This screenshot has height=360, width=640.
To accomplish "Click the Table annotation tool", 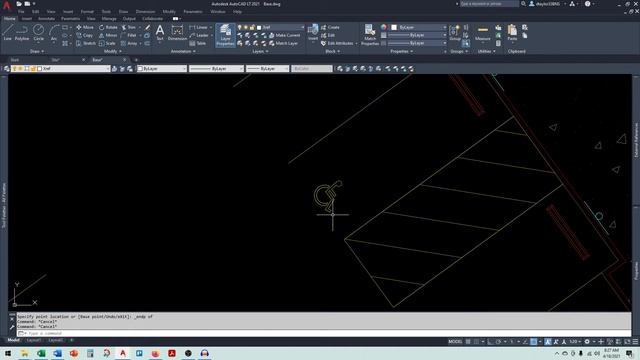I will pos(198,43).
